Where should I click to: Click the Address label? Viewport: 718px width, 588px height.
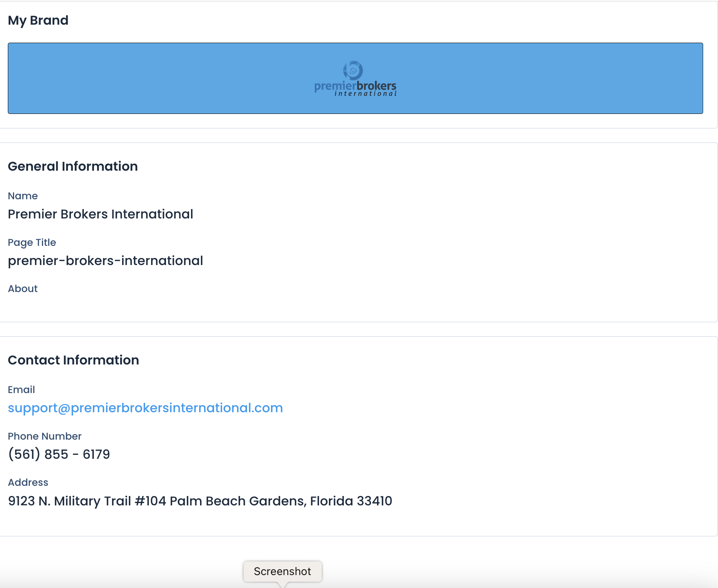pyautogui.click(x=28, y=482)
